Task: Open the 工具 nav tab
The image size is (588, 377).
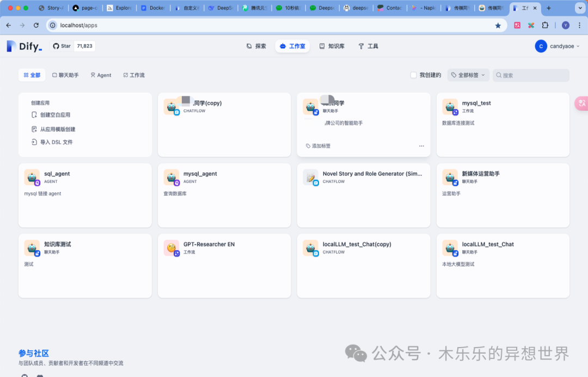Action: pyautogui.click(x=368, y=46)
